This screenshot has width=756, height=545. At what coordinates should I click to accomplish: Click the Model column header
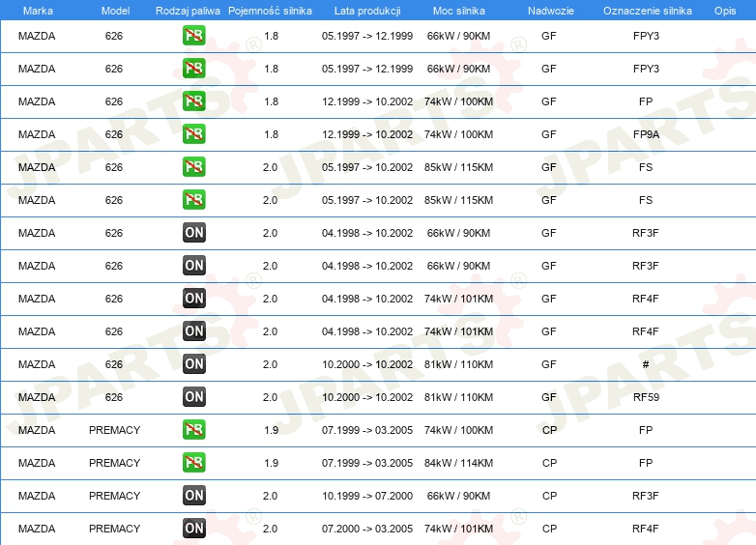pos(115,11)
